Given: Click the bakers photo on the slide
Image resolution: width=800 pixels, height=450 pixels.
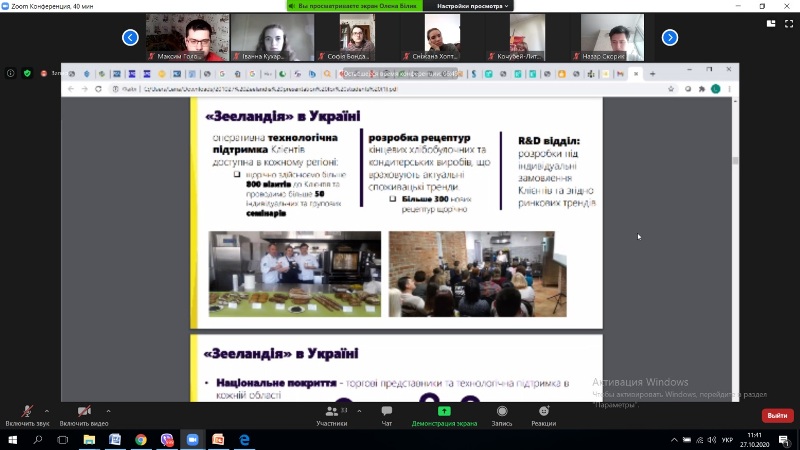Looking at the screenshot, I should pyautogui.click(x=295, y=274).
